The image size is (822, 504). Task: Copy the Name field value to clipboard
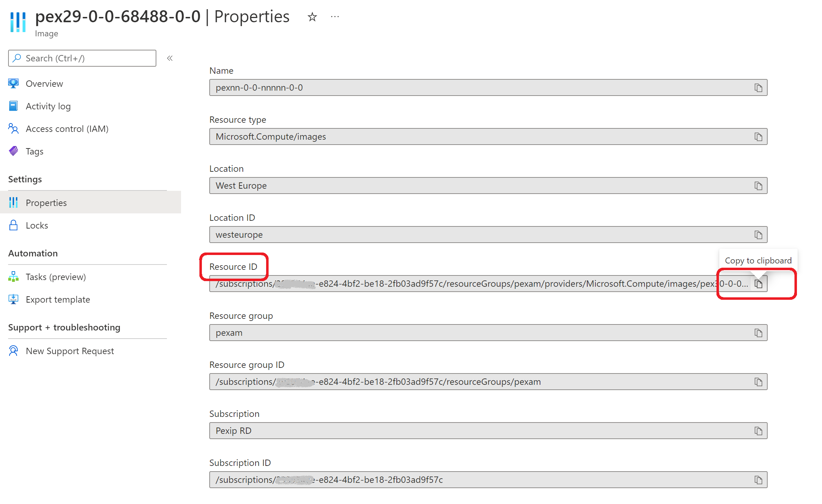click(x=758, y=88)
